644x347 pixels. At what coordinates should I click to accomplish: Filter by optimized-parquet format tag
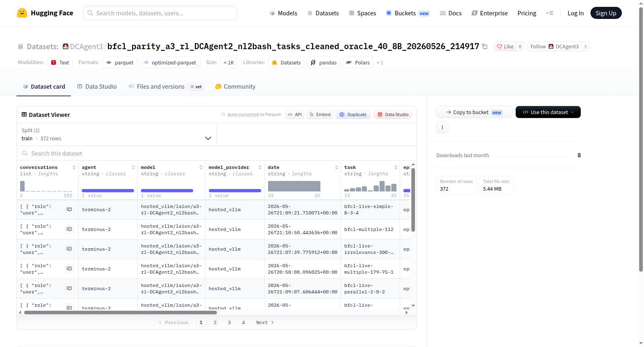coord(170,62)
